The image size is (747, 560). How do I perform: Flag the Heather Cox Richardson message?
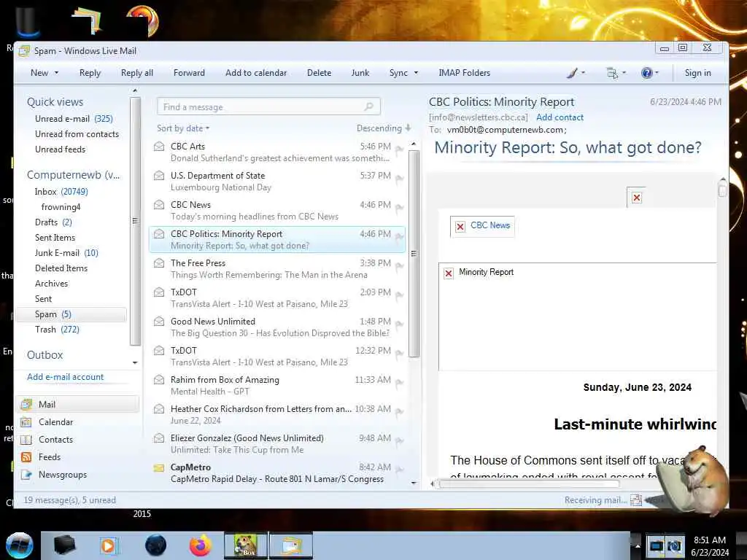pos(399,412)
